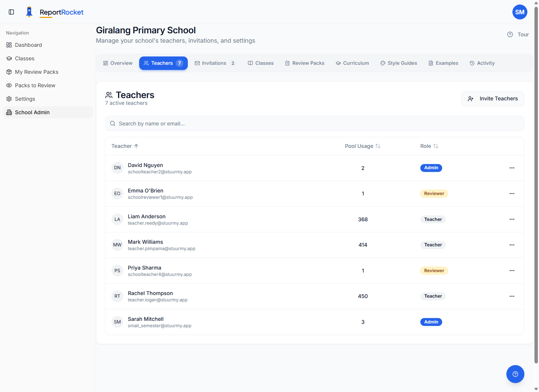Toggle the sidebar collapse icon

11,12
